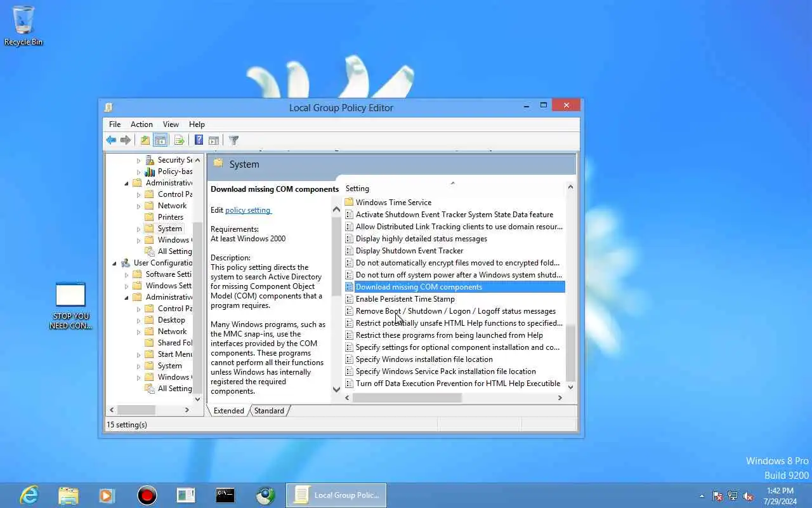Select Display highly detailed status messages
812x508 pixels.
coord(421,239)
